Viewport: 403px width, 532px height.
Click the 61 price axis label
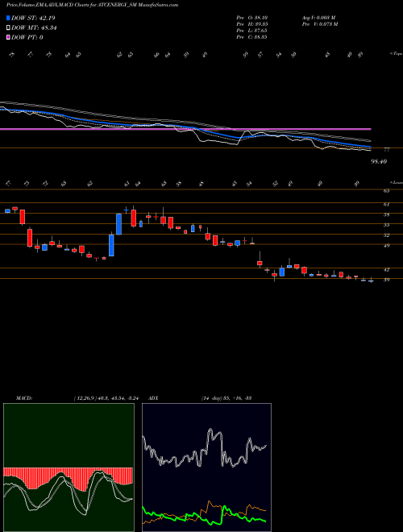click(x=386, y=204)
